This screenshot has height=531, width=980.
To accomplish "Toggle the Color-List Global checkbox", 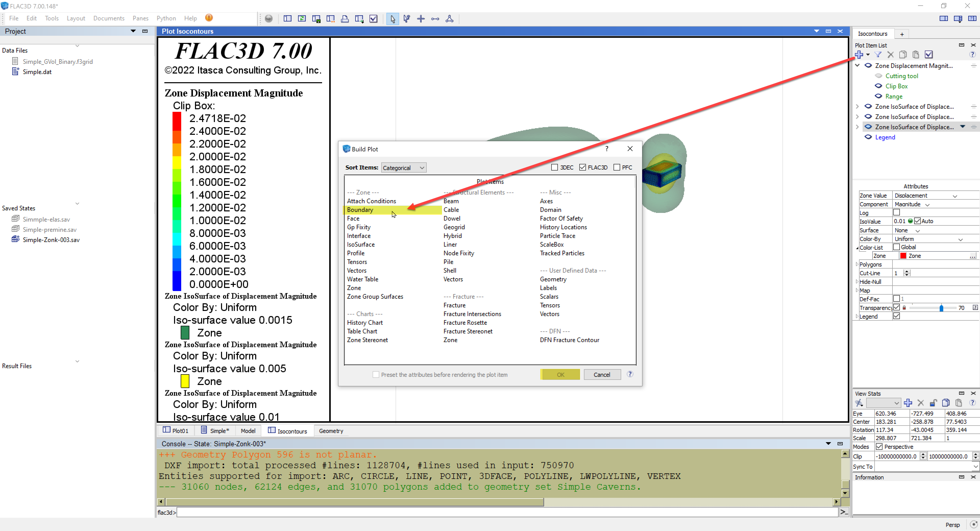I will (897, 247).
